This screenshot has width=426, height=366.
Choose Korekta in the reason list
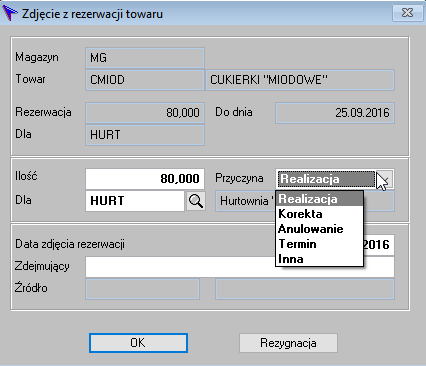[319, 214]
